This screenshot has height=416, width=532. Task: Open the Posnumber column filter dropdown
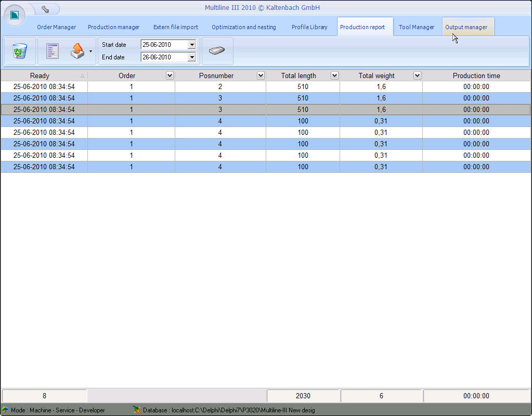point(261,75)
